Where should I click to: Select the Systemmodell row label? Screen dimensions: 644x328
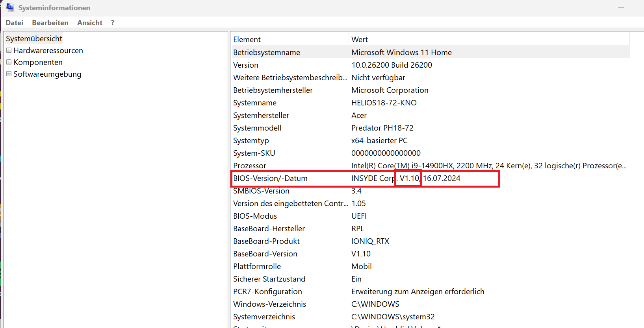coord(257,128)
